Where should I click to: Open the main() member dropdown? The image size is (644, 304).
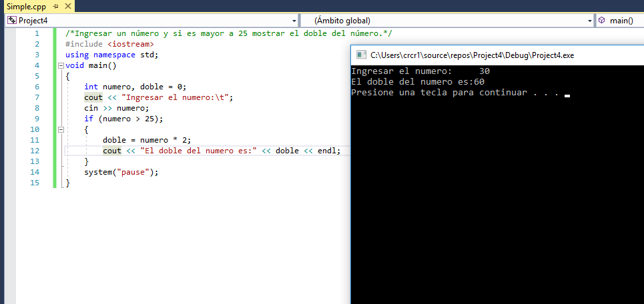[x=621, y=21]
